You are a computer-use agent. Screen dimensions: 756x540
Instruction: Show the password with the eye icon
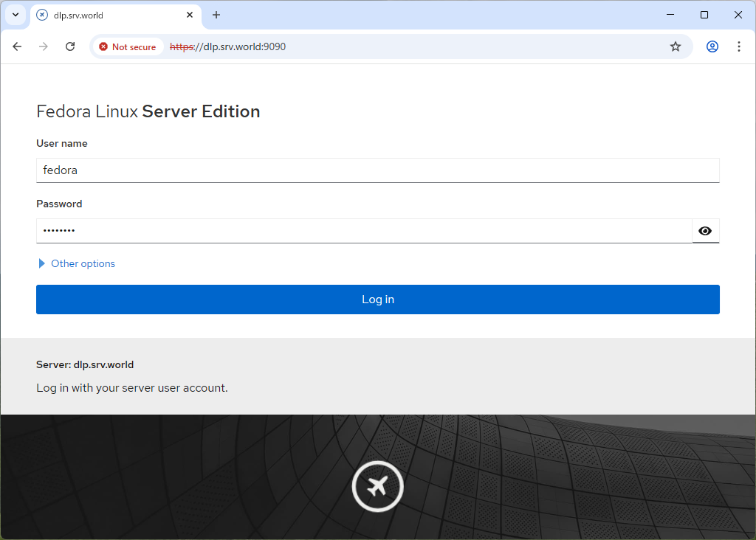(705, 231)
